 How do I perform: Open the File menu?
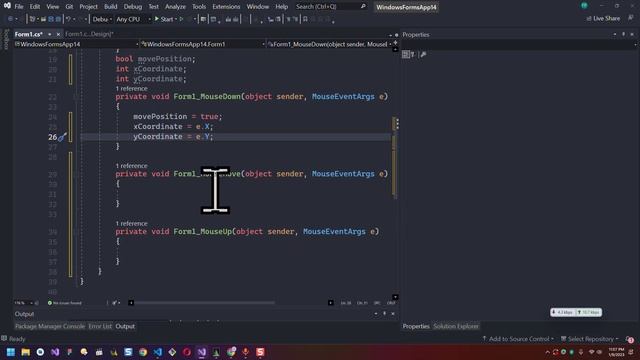pos(19,7)
